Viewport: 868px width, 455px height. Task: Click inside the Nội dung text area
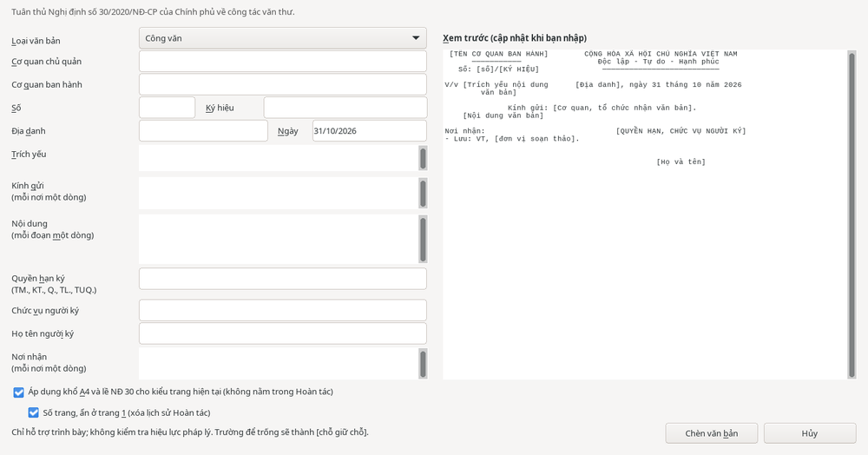pos(279,239)
